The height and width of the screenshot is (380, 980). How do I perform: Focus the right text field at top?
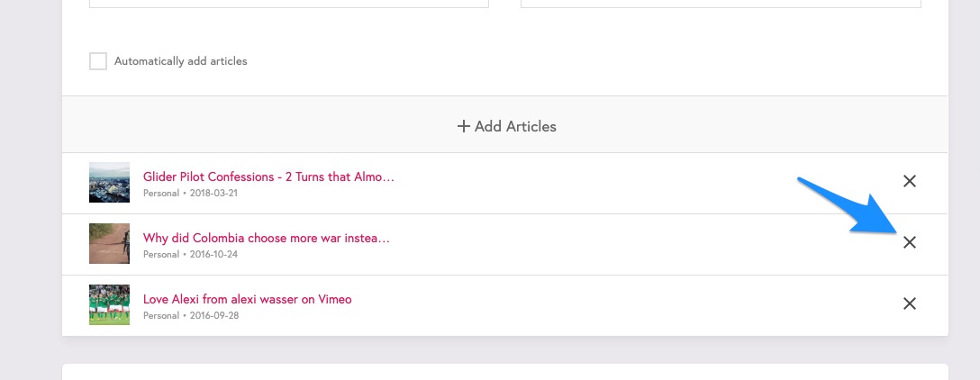point(721,3)
